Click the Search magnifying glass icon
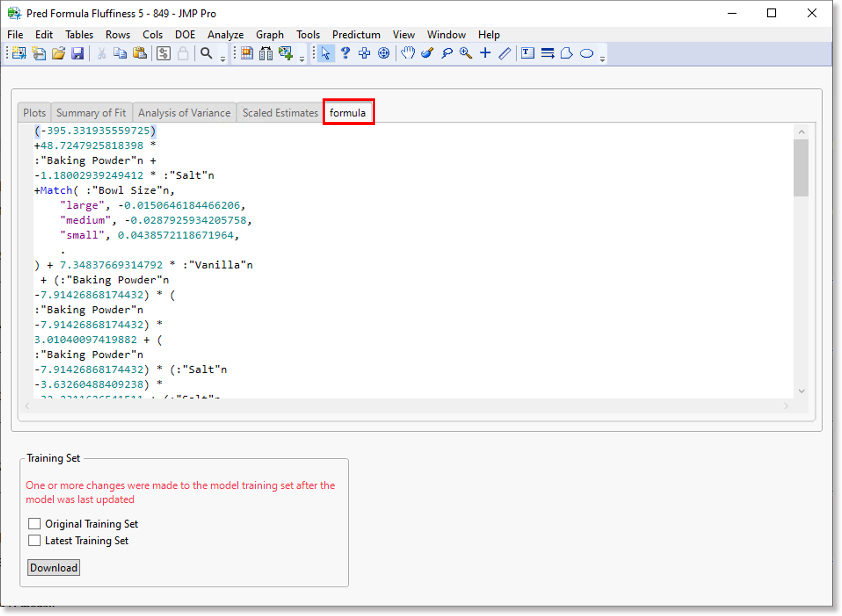Image resolution: width=842 pixels, height=616 pixels. tap(206, 53)
